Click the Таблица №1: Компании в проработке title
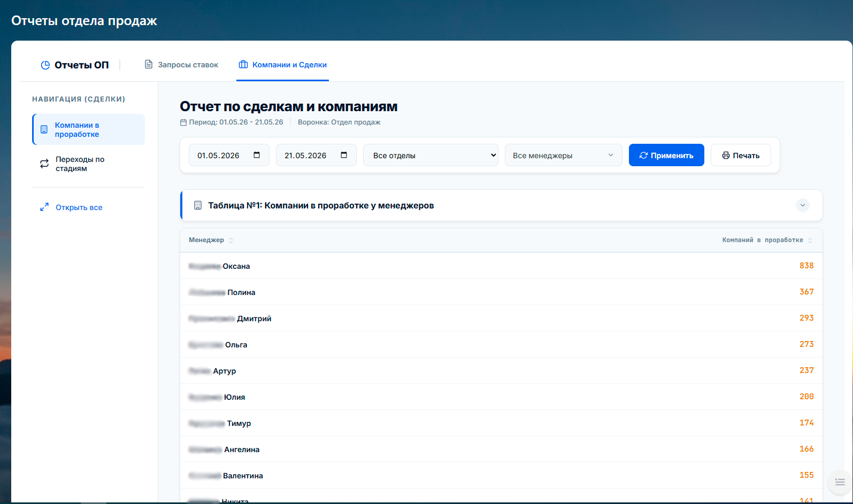The image size is (853, 504). coord(321,205)
